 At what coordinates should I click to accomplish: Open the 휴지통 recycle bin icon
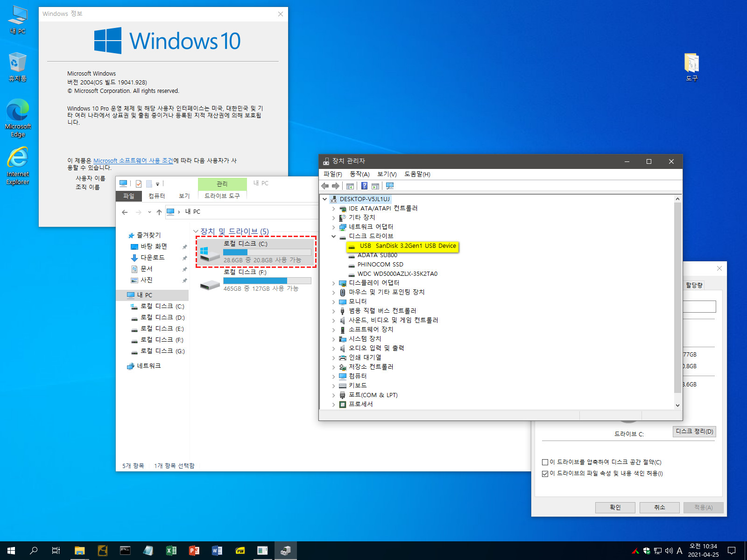point(18,67)
